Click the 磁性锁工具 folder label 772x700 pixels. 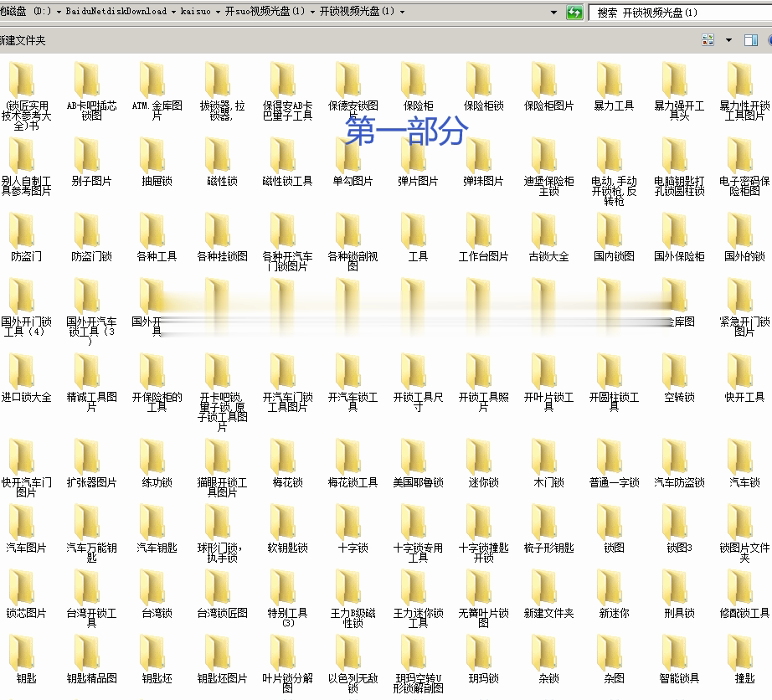[x=287, y=182]
